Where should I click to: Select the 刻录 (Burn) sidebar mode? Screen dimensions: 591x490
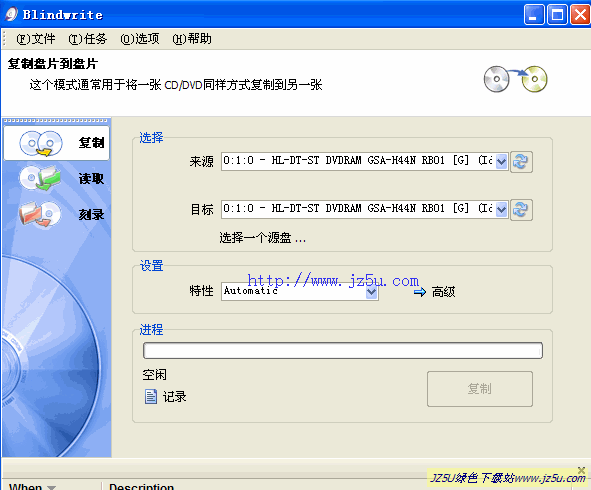(x=57, y=214)
